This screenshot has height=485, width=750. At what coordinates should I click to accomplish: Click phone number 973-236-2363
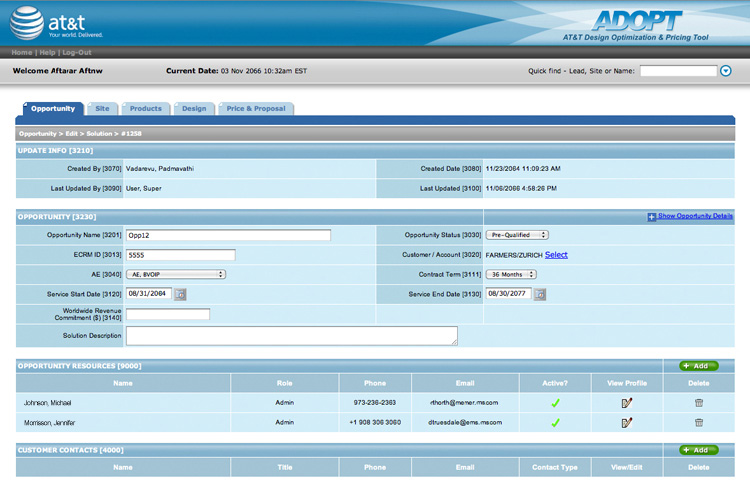click(375, 403)
